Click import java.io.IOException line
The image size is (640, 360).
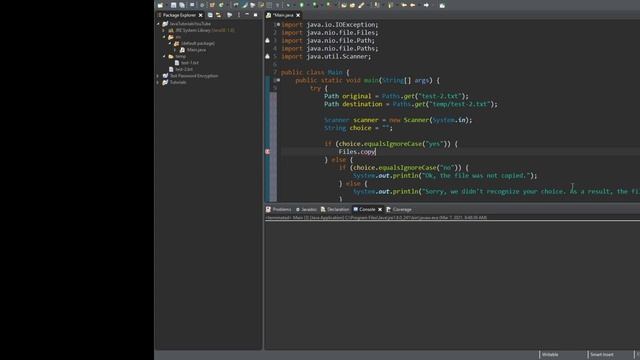[330, 24]
